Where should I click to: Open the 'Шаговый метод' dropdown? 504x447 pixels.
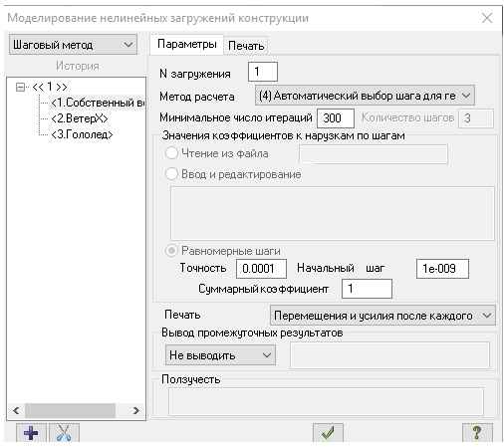tap(73, 45)
